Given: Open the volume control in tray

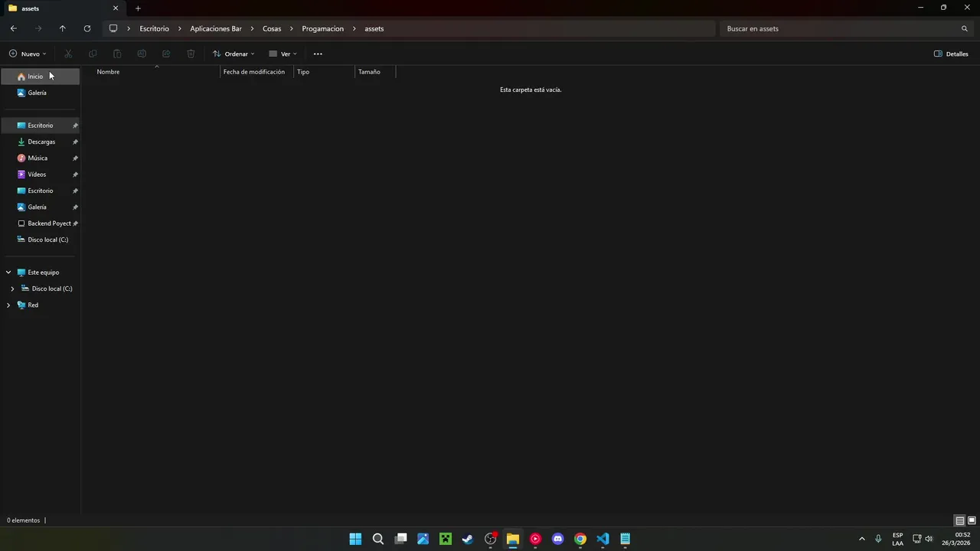Looking at the screenshot, I should click(x=929, y=539).
